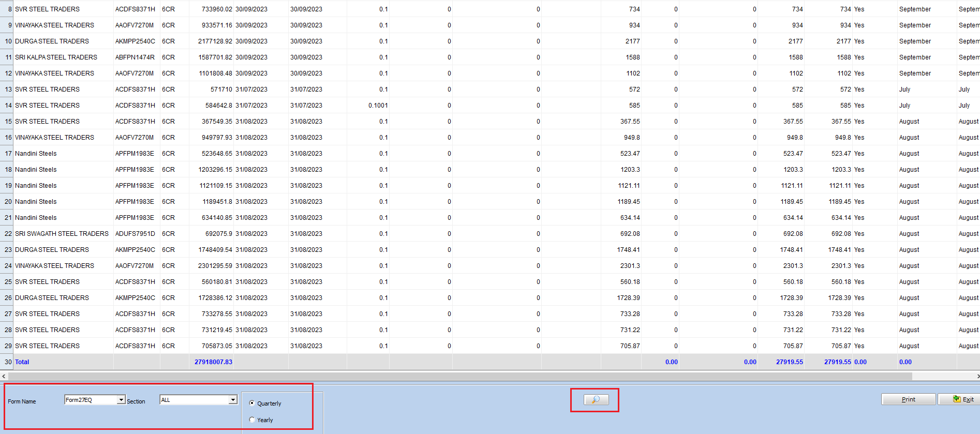Viewport: 980px width, 434px height.
Task: Select the rate cell showing 0.1001
Action: (x=368, y=105)
